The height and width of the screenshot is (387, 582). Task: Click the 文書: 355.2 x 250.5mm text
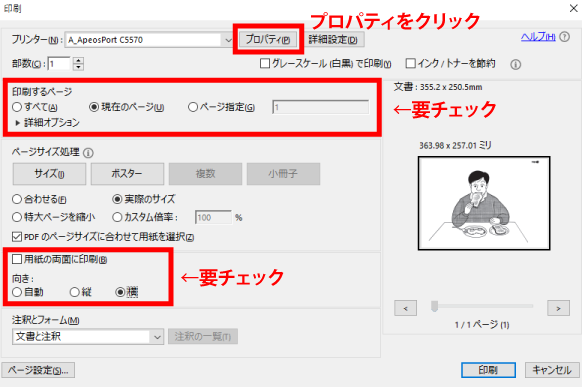click(438, 87)
